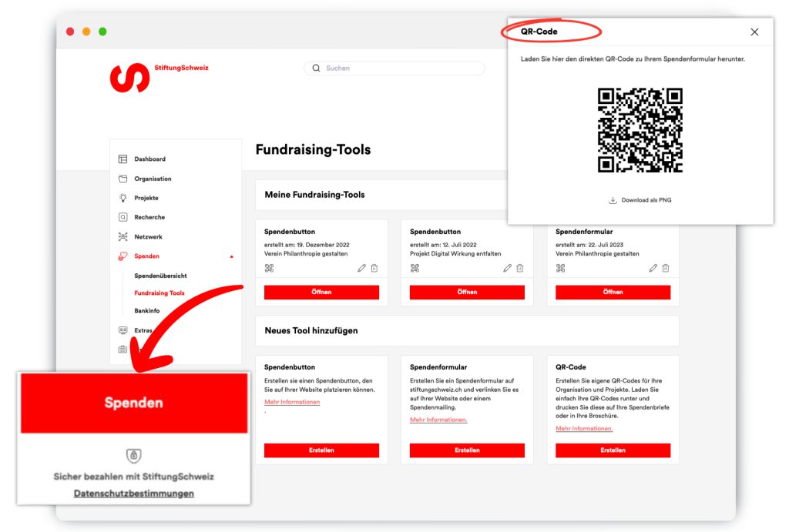The width and height of the screenshot is (789, 532).
Task: Go to Organisation in the sidebar
Action: 153,179
